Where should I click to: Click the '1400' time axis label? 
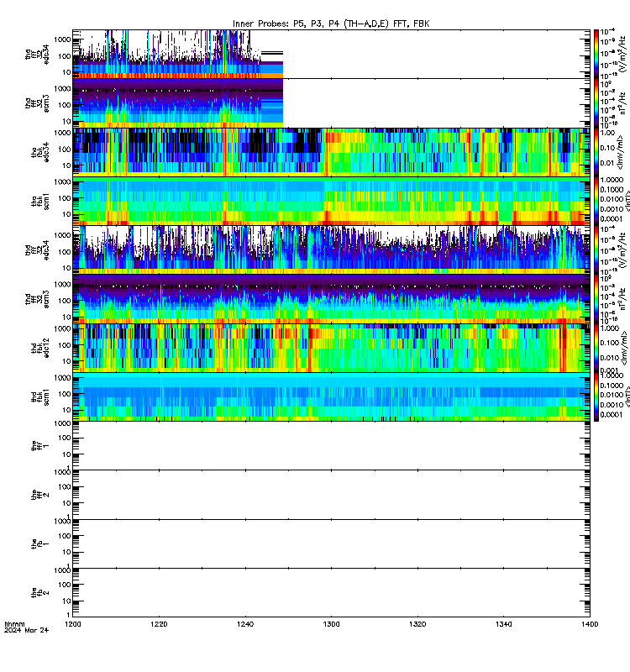tap(590, 624)
